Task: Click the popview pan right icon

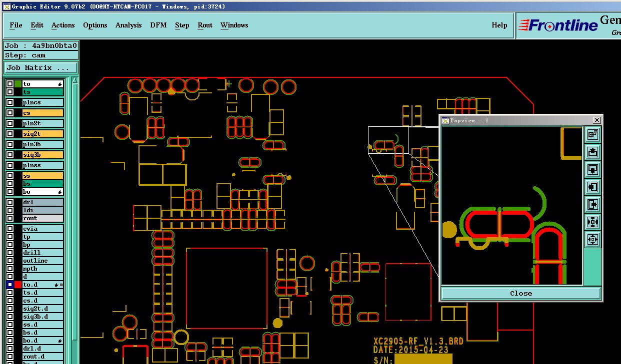Action: tap(592, 204)
